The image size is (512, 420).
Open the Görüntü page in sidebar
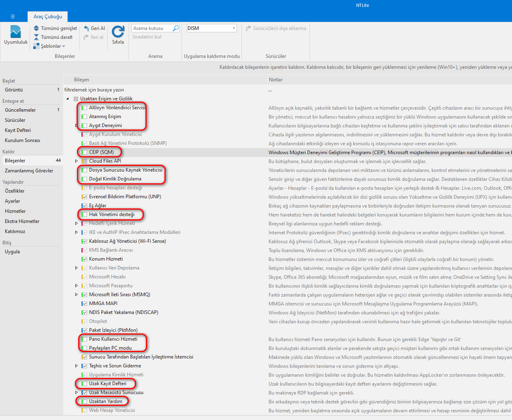pyautogui.click(x=31, y=90)
